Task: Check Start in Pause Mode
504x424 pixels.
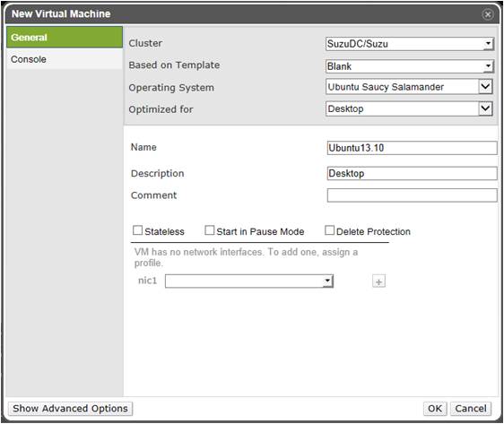Action: coord(209,230)
